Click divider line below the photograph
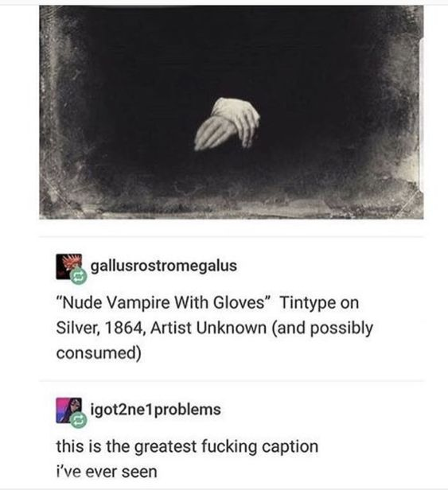Image resolution: width=448 pixels, height=490 pixels. coord(232,237)
